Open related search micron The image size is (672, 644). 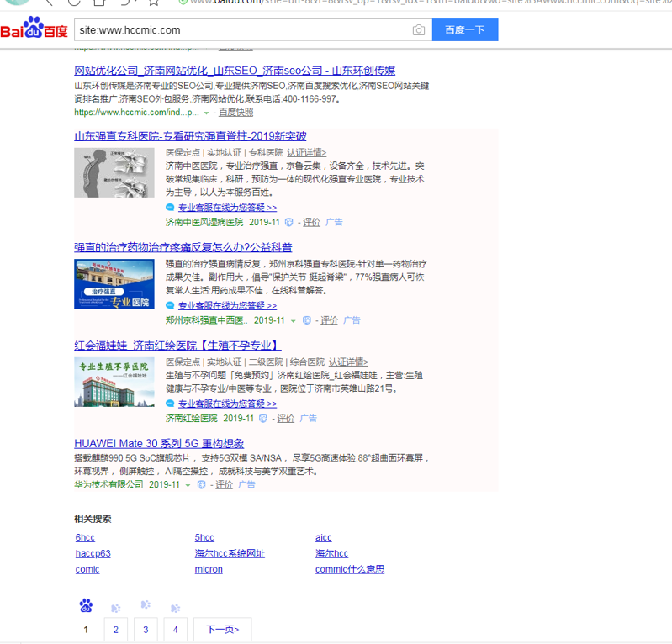[x=209, y=569]
